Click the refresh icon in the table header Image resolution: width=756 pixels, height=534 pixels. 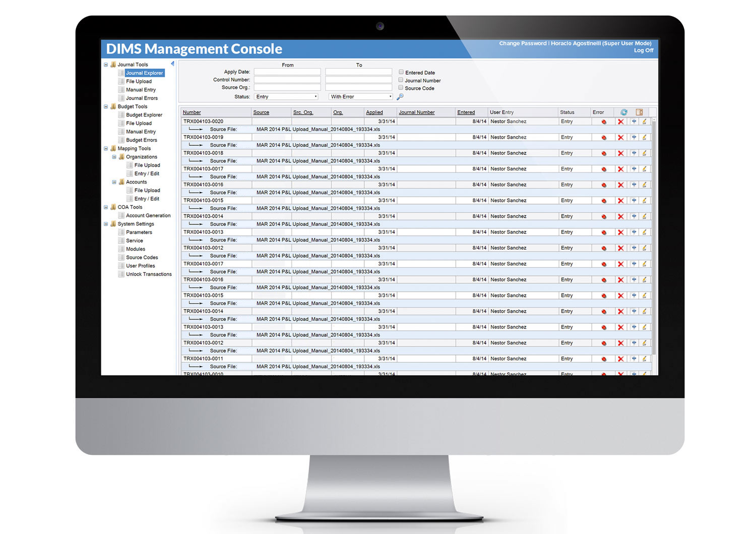(624, 112)
